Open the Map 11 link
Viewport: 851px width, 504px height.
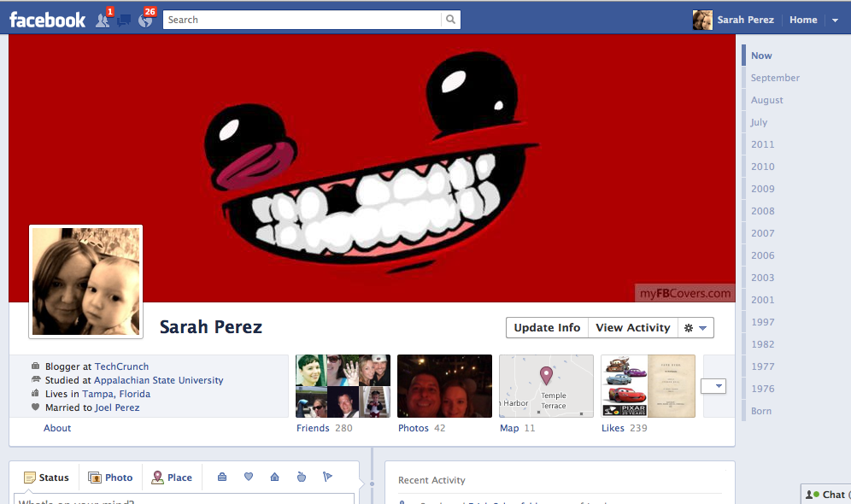tap(517, 427)
